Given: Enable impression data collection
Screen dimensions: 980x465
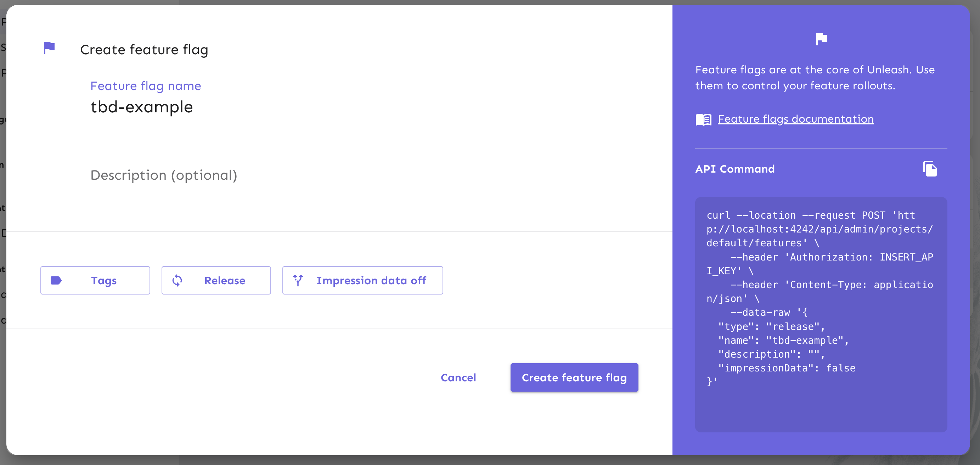Looking at the screenshot, I should click(362, 280).
